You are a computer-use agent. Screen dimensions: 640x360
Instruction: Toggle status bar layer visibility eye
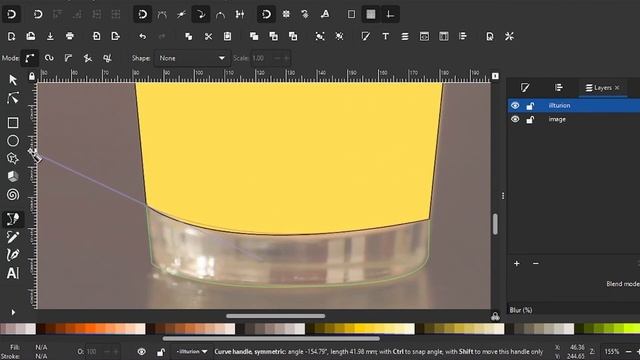141,351
